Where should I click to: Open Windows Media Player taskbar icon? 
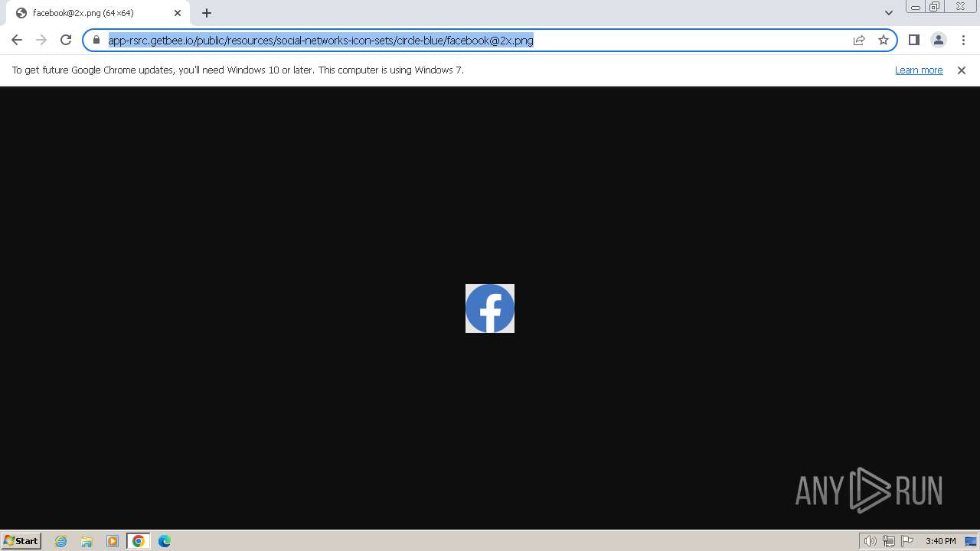click(x=113, y=541)
